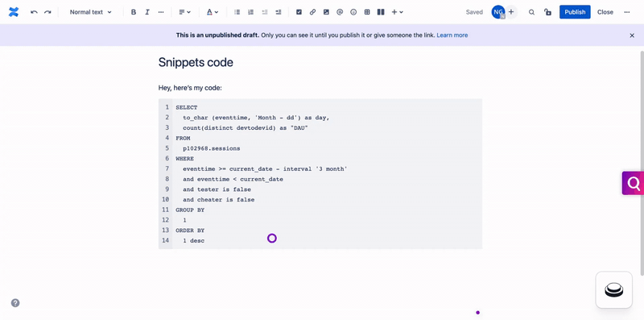Screen dimensions: 644x320
Task: Open more formatting options ellipsis menu
Action: click(x=160, y=12)
